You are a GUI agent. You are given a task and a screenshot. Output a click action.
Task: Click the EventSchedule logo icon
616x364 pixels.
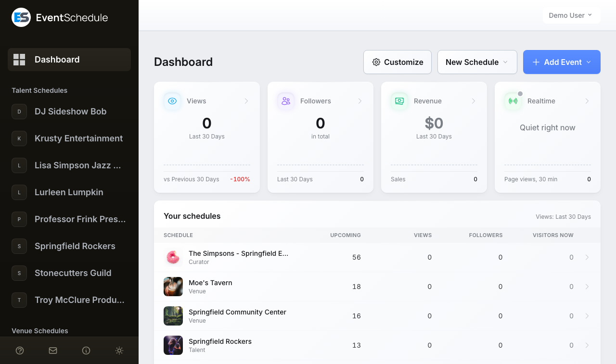coord(21,17)
